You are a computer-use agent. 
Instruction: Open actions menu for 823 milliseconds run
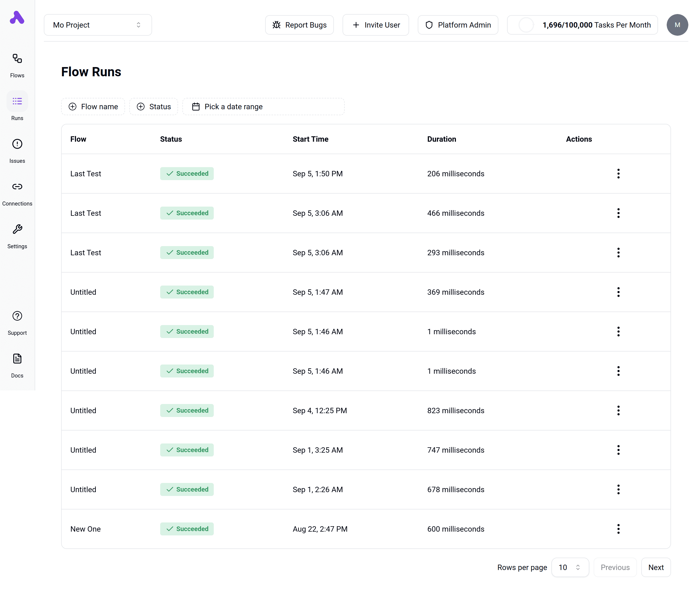coord(618,410)
